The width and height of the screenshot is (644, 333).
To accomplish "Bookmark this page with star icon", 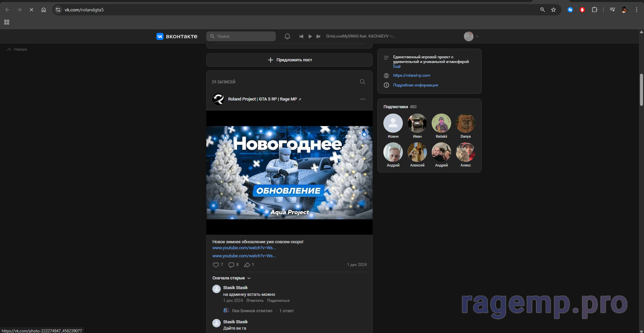I will coord(553,10).
